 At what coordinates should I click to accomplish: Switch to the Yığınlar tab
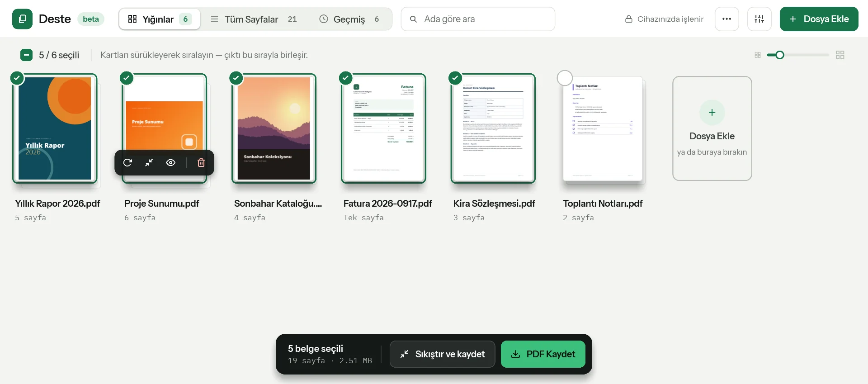point(160,19)
